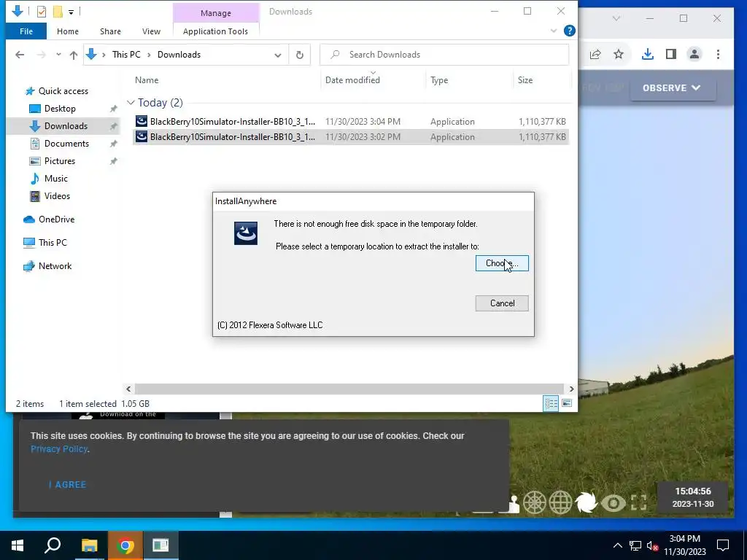
Task: Open Chrome downloads icon
Action: tap(648, 54)
